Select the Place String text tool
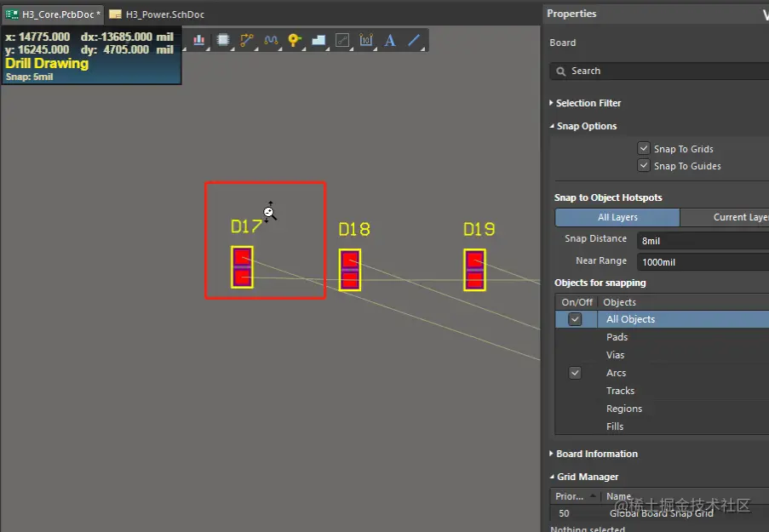Image resolution: width=769 pixels, height=532 pixels. (x=390, y=40)
